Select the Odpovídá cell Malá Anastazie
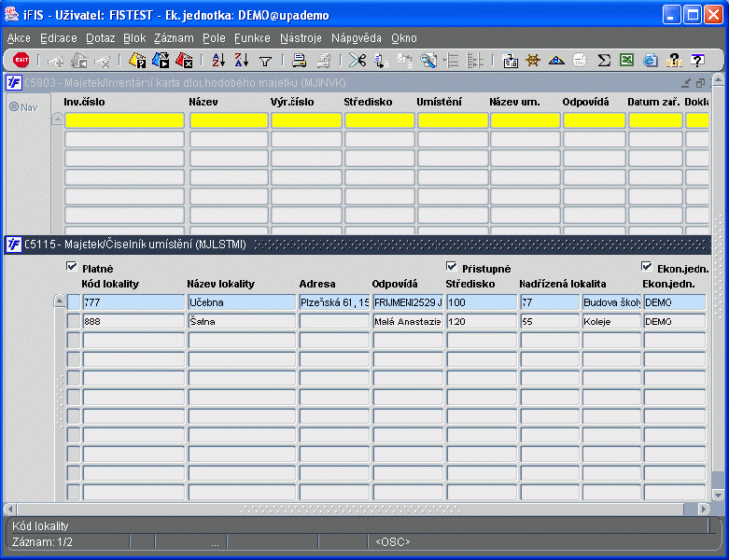The width and height of the screenshot is (729, 560). (x=408, y=321)
